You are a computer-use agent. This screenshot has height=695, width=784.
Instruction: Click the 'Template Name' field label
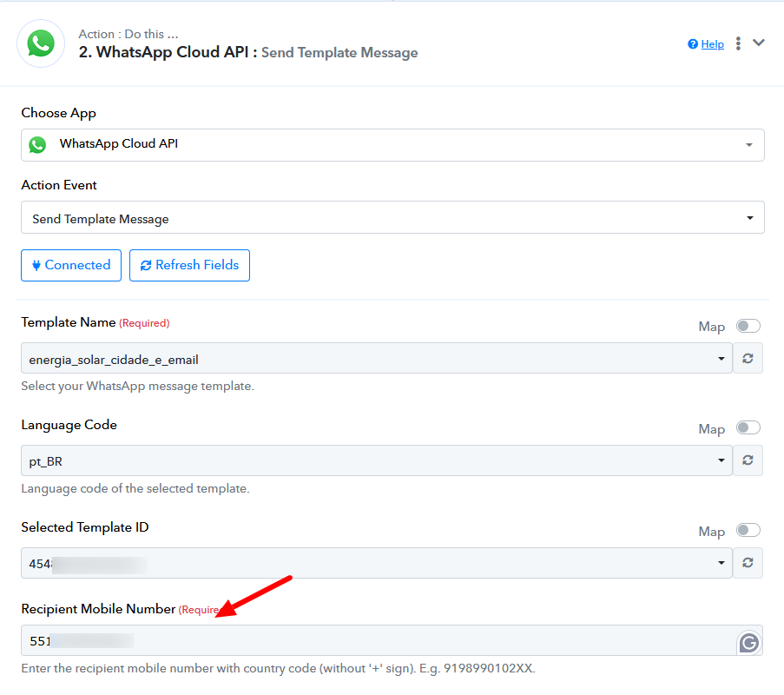click(69, 322)
